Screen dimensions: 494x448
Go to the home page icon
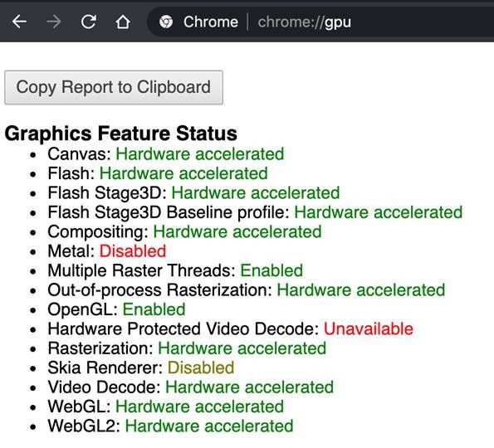point(123,22)
